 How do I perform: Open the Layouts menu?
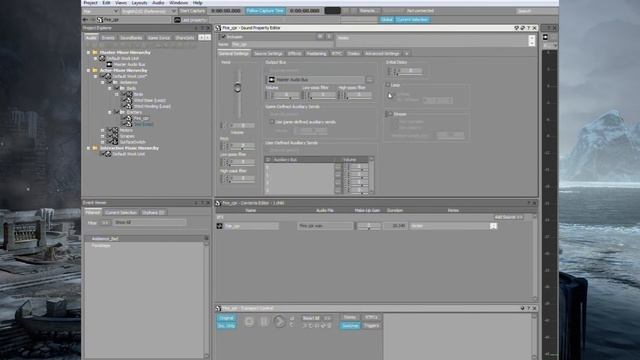(x=139, y=2)
